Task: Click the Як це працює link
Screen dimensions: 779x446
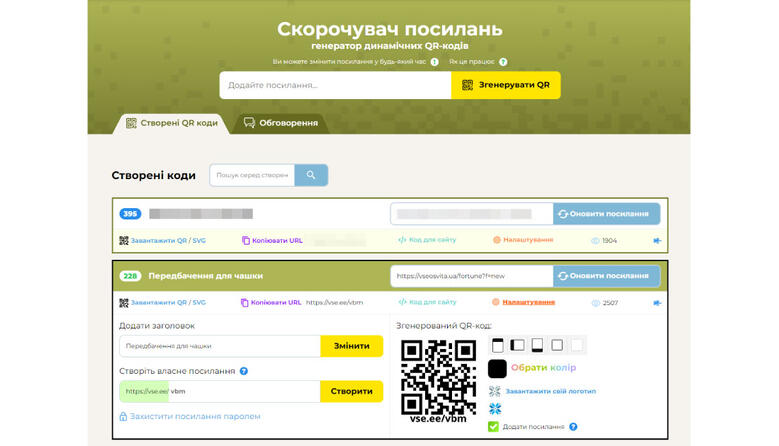Action: [471, 62]
